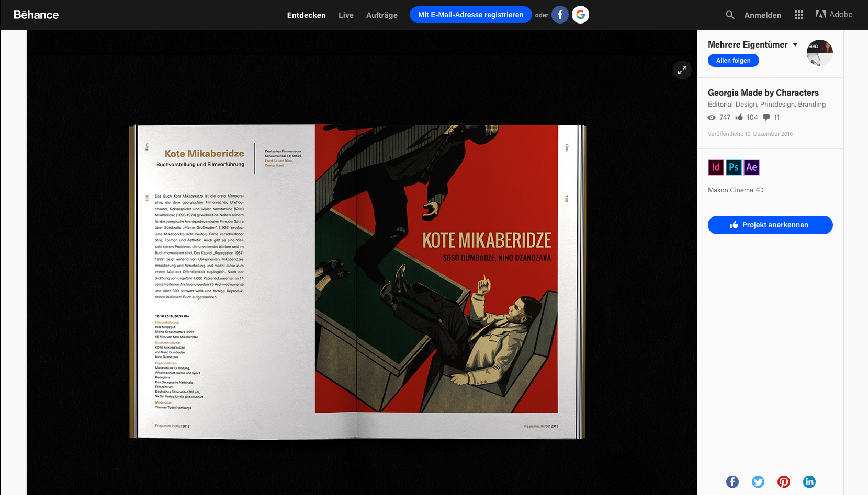This screenshot has width=868, height=495.
Task: Click the Kote Mikaberidze book spread image
Action: pyautogui.click(x=357, y=282)
